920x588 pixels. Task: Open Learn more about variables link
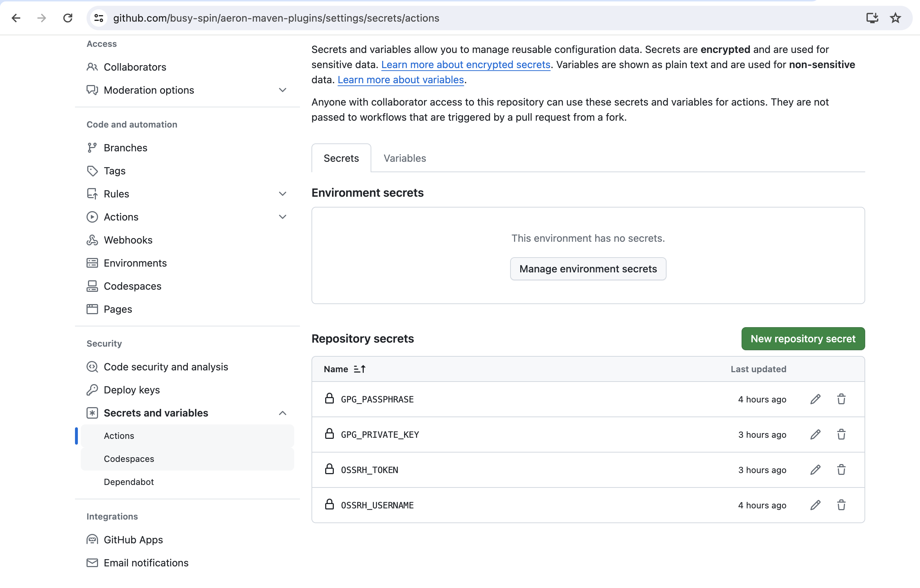tap(401, 80)
